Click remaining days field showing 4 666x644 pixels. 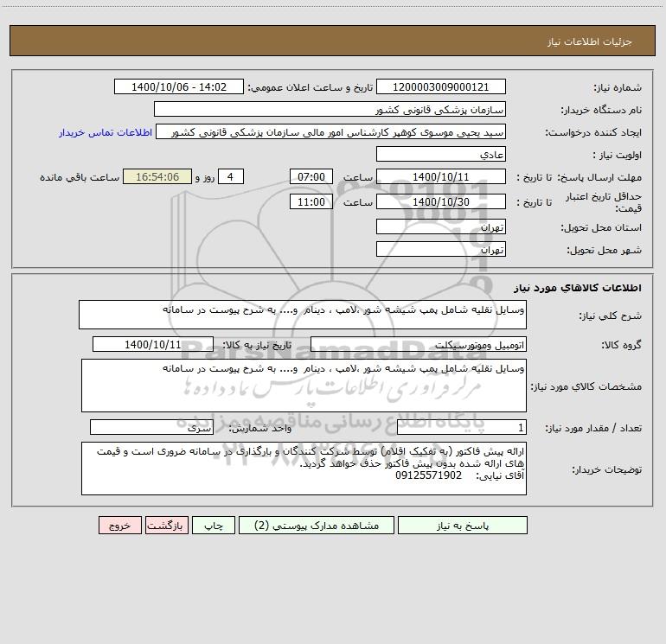coord(231,176)
